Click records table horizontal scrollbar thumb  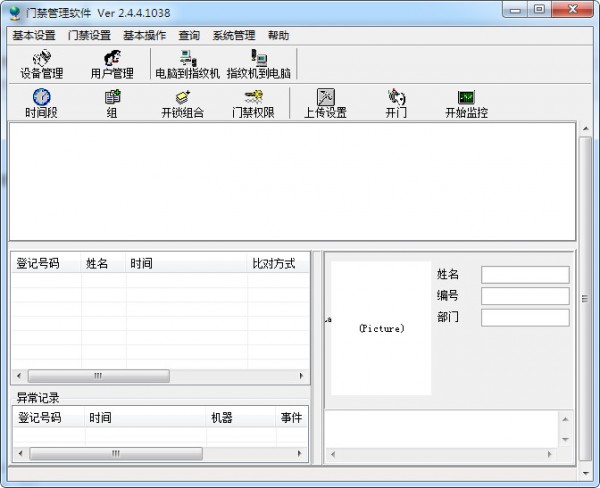coord(98,376)
